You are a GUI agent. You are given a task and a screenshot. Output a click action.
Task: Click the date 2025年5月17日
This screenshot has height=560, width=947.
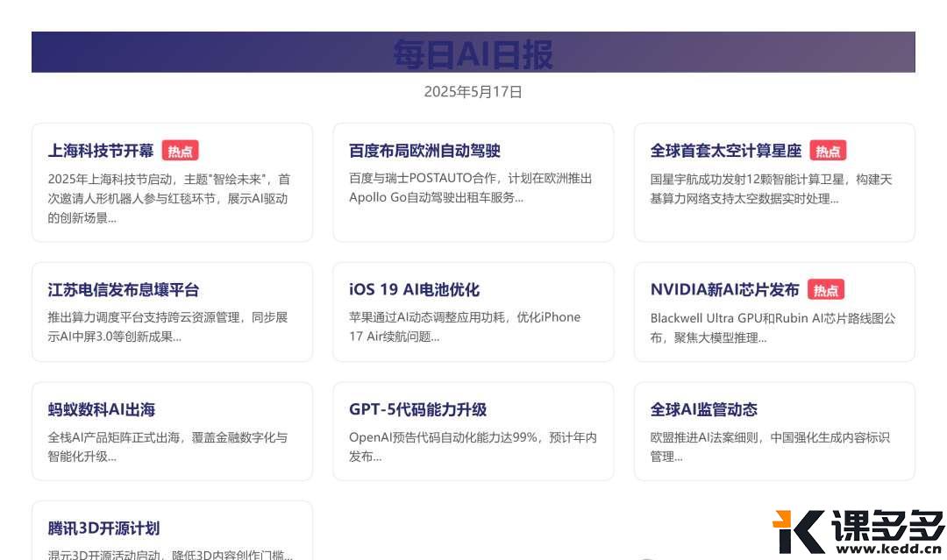coord(473,92)
